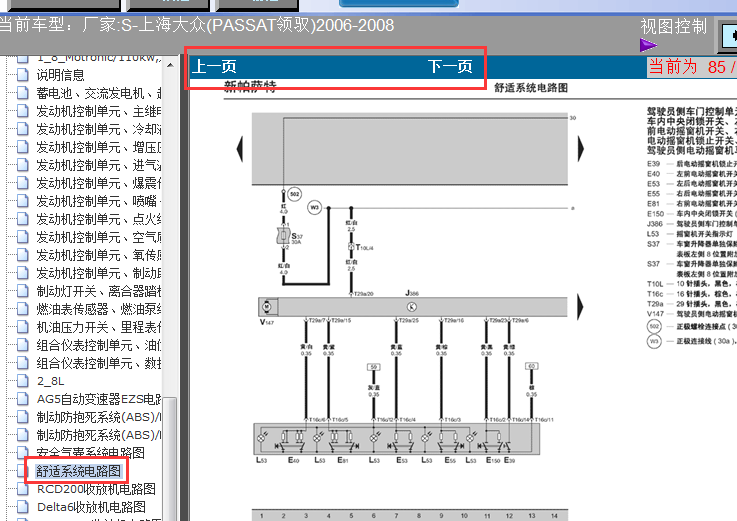Open Delta6收放机电路图 entry
This screenshot has width=737, height=521.
coord(91,507)
